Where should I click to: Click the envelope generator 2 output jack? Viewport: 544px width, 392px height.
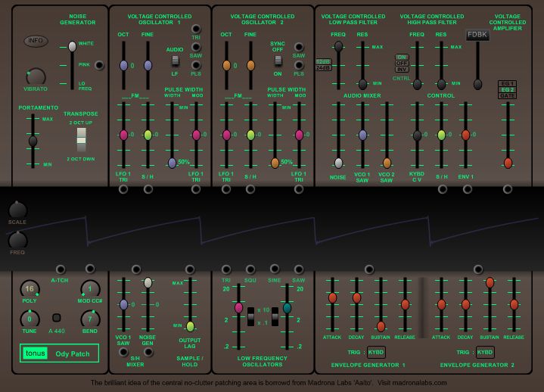pos(478,269)
